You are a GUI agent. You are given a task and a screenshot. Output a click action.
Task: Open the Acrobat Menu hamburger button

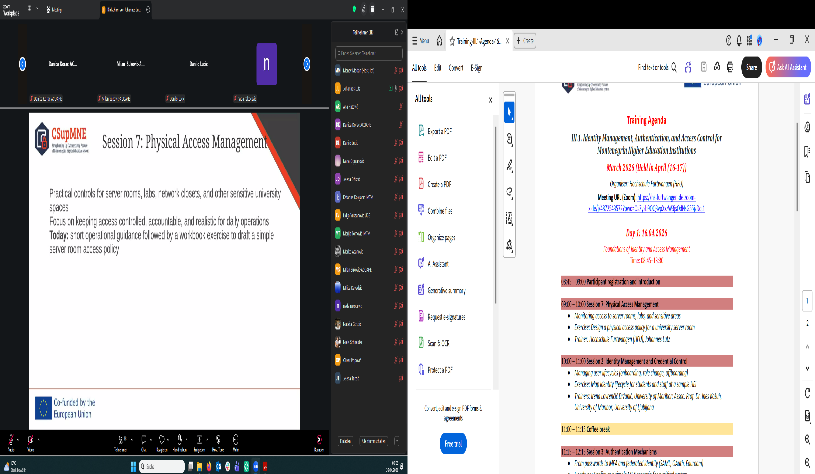pyautogui.click(x=420, y=41)
